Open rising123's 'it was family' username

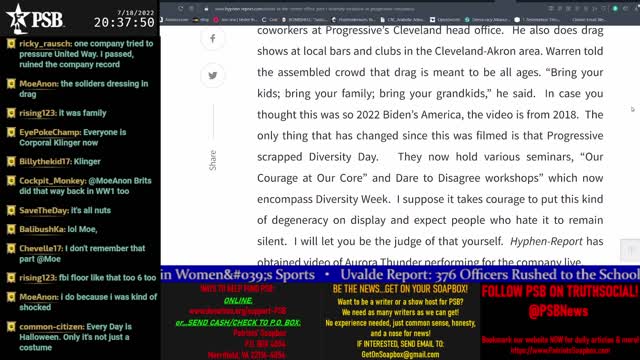38,113
